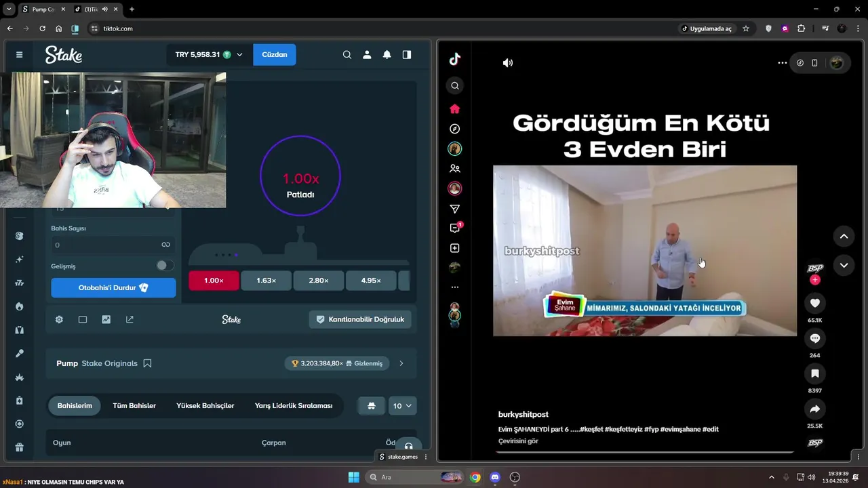Open Kanıtlanabilir Doğruluk
This screenshot has width=868, height=488.
click(360, 319)
